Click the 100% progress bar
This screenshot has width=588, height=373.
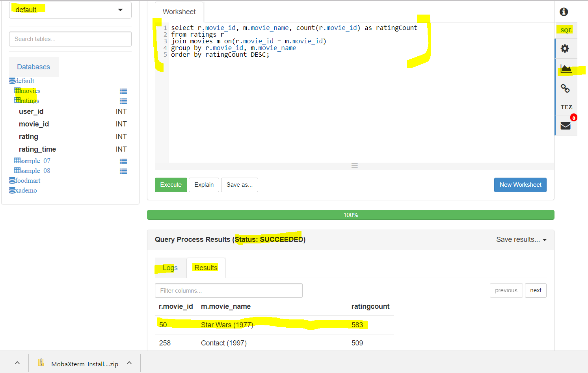click(x=351, y=215)
